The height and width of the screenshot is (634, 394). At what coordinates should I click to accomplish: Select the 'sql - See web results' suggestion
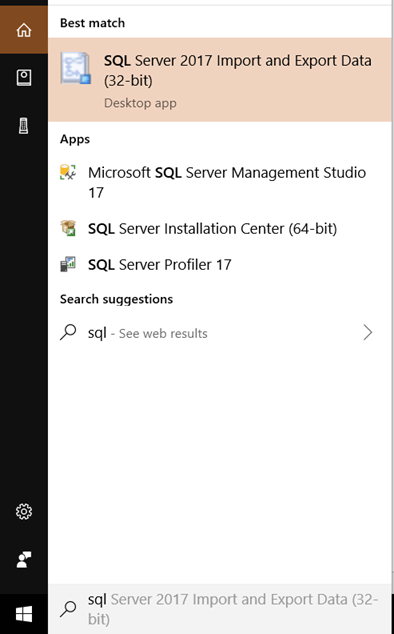click(220, 333)
